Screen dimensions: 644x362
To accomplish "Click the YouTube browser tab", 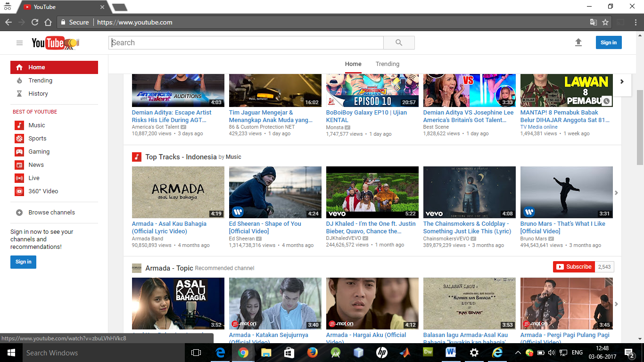I will coord(63,7).
